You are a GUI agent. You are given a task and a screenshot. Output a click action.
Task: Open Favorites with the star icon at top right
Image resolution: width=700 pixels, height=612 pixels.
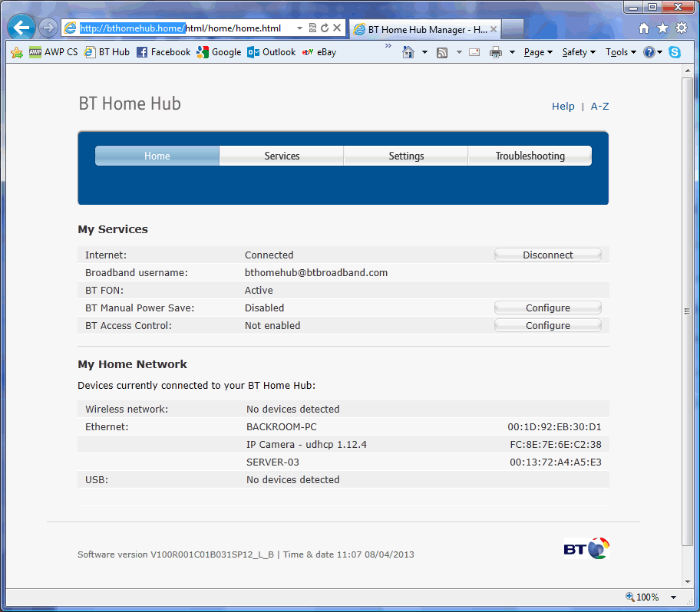click(x=662, y=28)
